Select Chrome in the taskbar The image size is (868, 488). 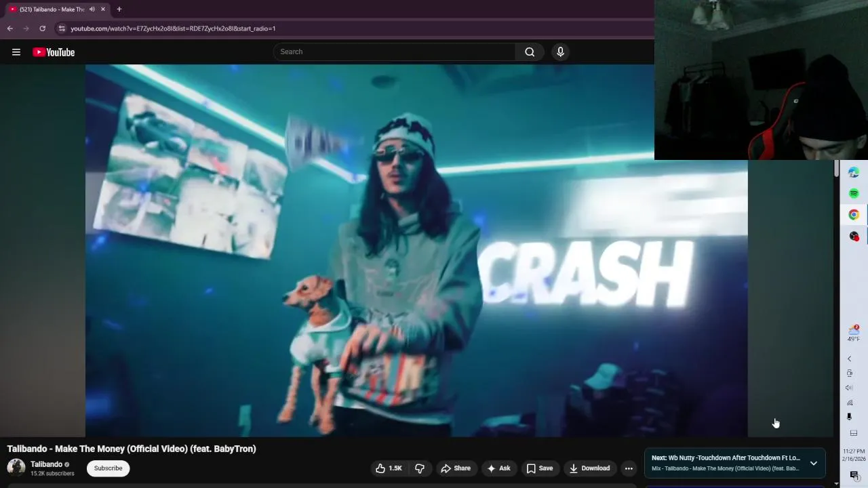[854, 215]
